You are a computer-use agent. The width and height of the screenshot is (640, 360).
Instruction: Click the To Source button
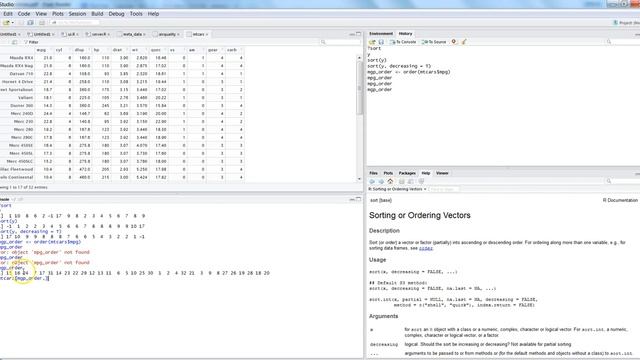(434, 42)
